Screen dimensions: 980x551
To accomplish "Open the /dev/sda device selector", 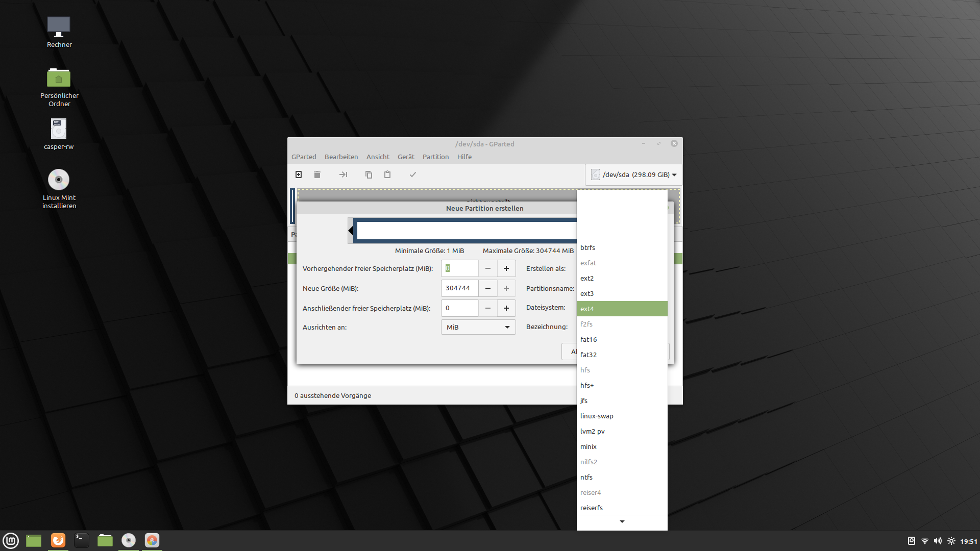I will pos(633,174).
